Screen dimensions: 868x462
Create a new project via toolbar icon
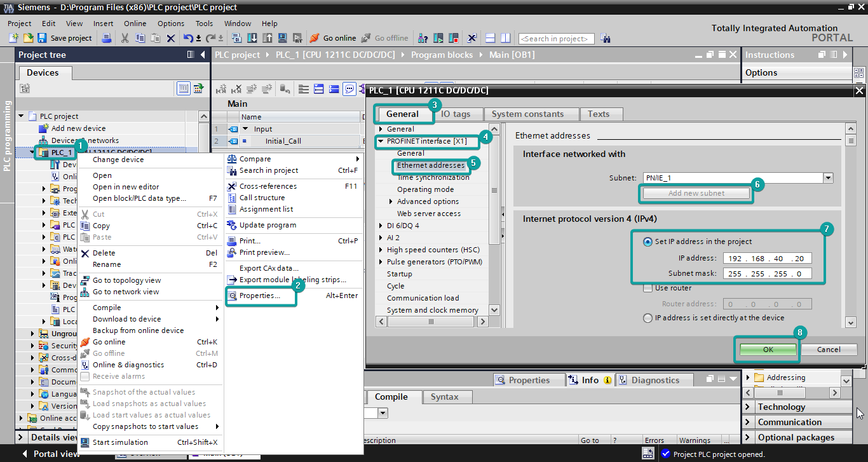point(13,38)
